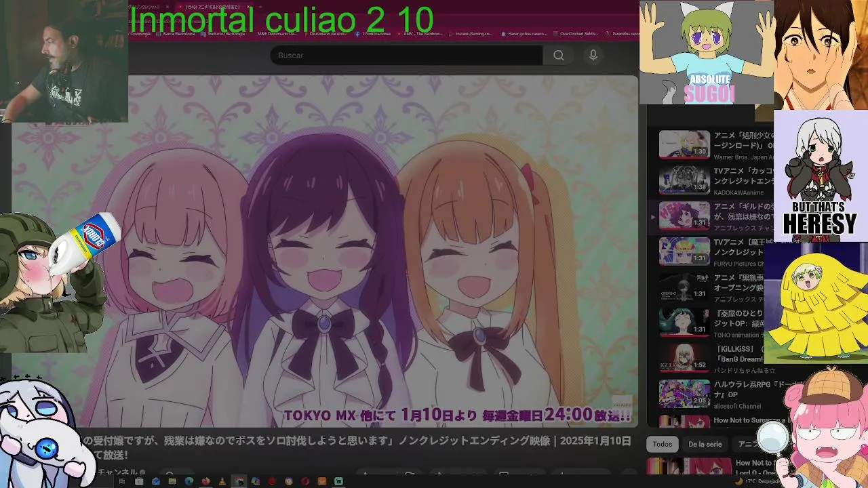
Task: Open the FURYU Pictures playlist video thumbnail
Action: click(x=684, y=251)
